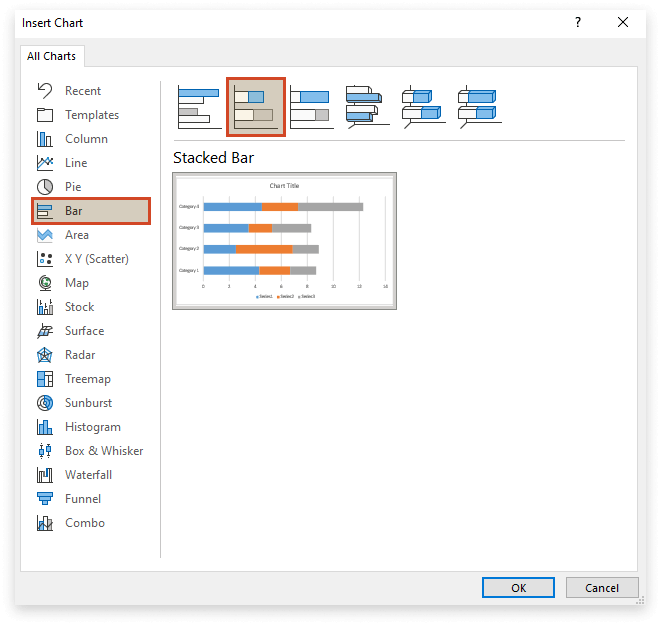This screenshot has height=625, width=661.
Task: Open Help with the question mark
Action: click(578, 22)
